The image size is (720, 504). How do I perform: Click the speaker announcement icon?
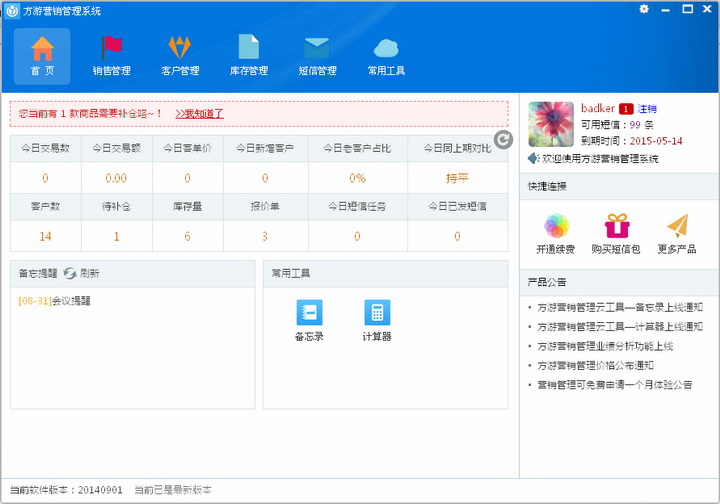coord(534,159)
